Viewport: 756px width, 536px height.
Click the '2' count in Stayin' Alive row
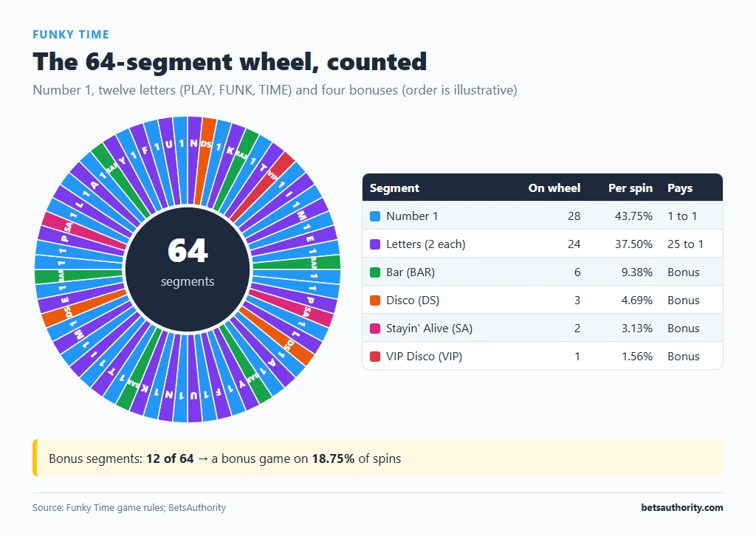point(577,329)
